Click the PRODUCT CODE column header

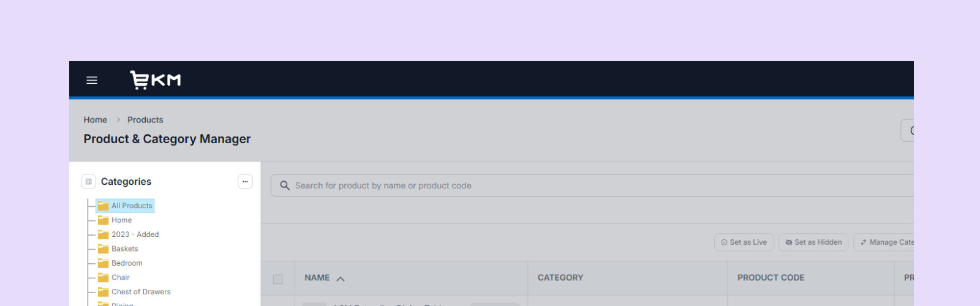(x=771, y=278)
